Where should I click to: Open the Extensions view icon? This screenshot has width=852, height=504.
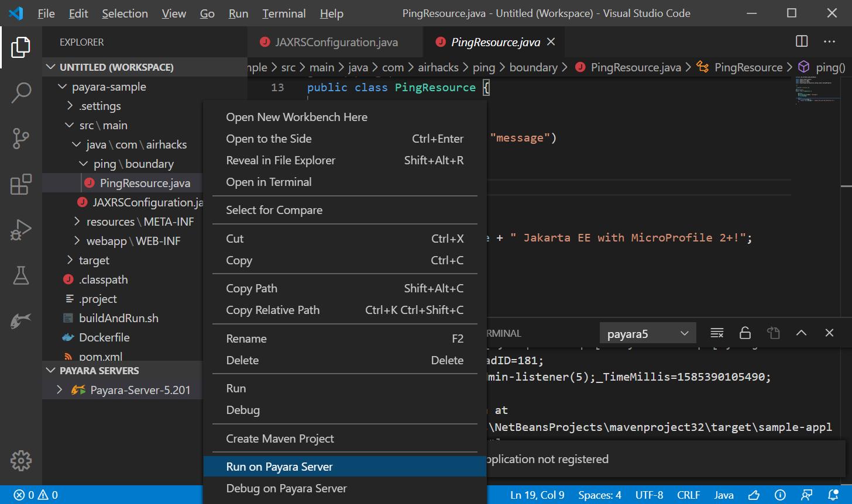pyautogui.click(x=21, y=184)
